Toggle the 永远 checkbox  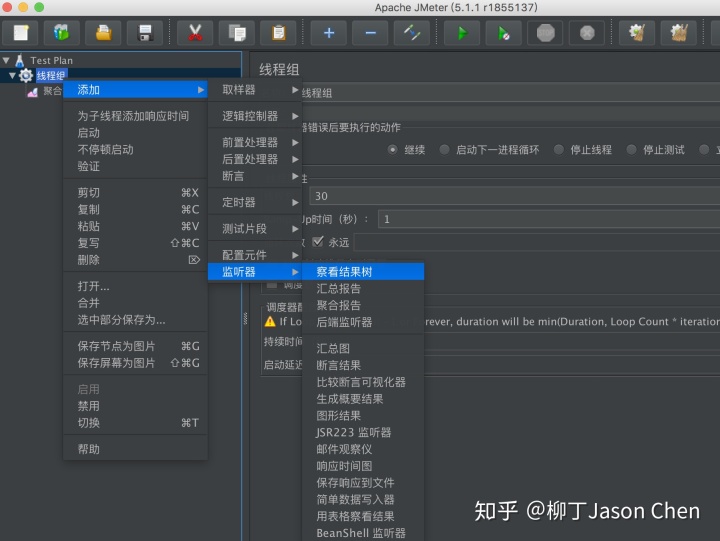tap(318, 242)
